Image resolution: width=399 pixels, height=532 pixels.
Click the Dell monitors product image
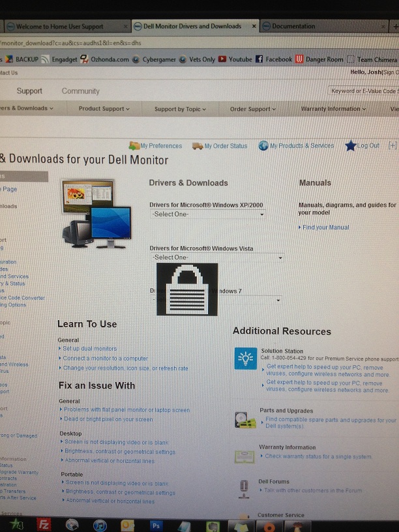(x=97, y=214)
